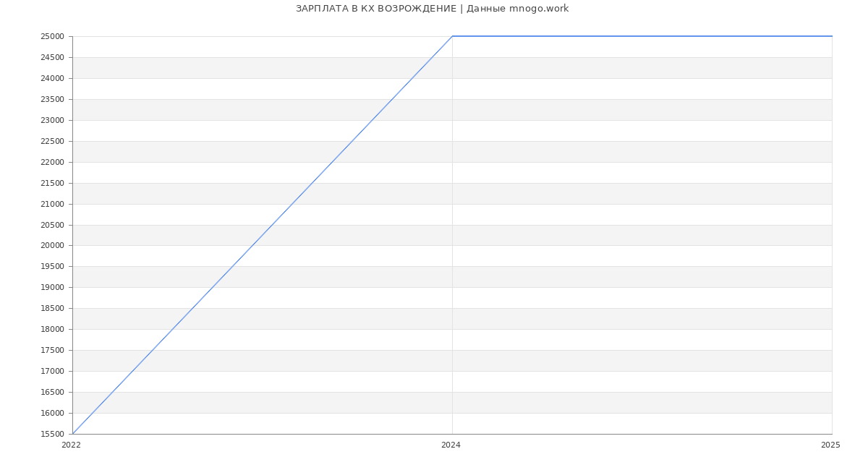
Task: Click the 2022 x-axis label
Action: [x=71, y=445]
